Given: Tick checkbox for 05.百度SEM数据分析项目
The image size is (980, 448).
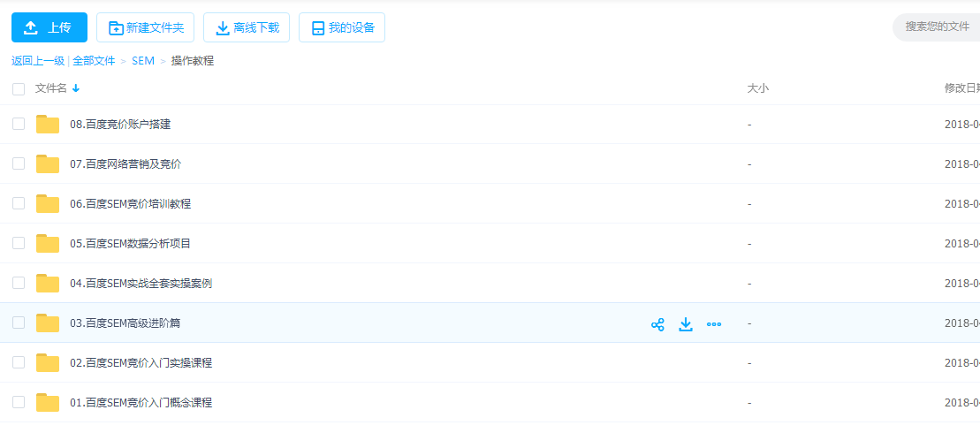Looking at the screenshot, I should click(x=19, y=243).
